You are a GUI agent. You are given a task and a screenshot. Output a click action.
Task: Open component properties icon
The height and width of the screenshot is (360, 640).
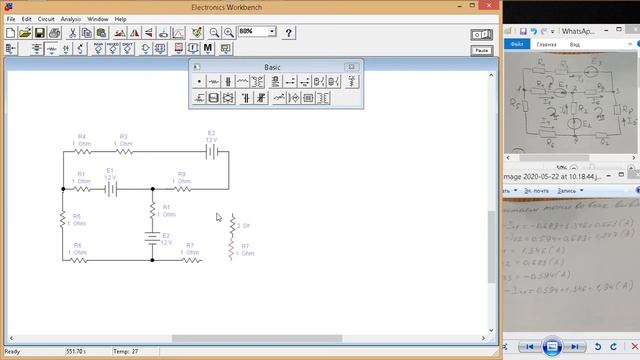point(197,33)
